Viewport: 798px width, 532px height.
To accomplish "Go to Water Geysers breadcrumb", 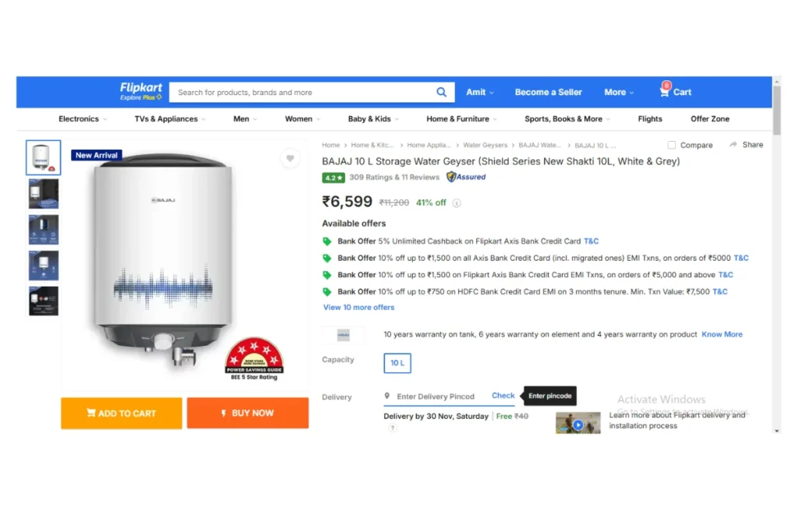I will click(x=485, y=146).
